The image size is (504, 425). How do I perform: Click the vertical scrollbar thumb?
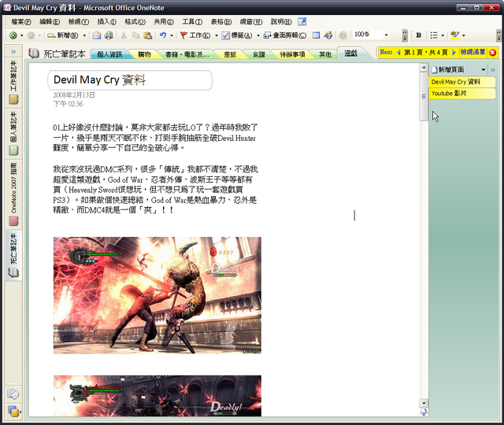[424, 96]
